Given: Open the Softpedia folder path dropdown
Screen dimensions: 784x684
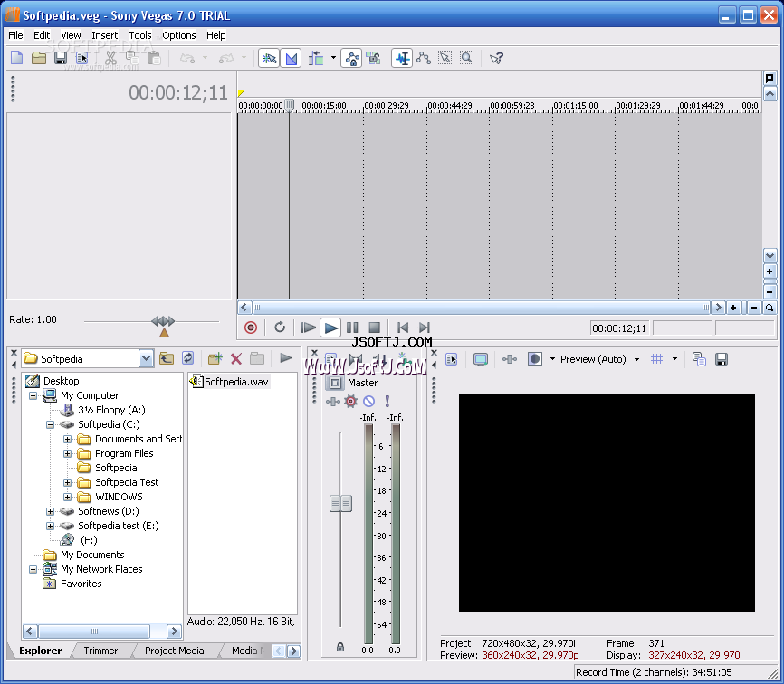Looking at the screenshot, I should [146, 358].
